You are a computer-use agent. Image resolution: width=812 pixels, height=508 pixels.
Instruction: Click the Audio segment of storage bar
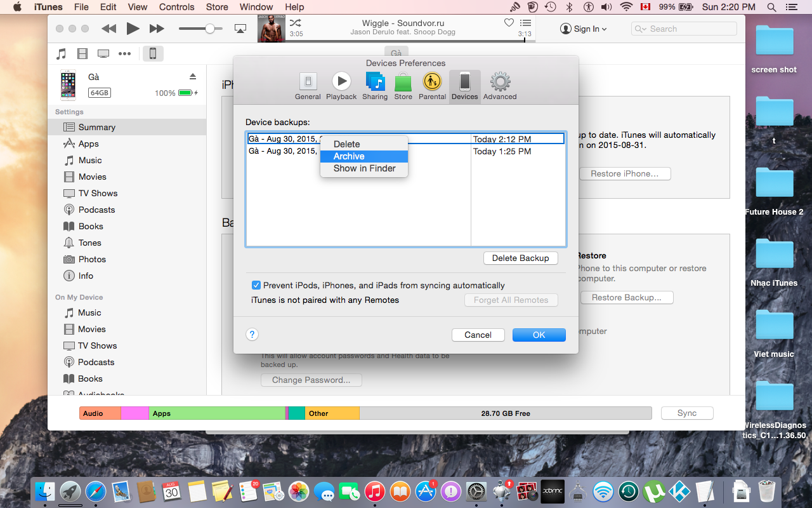coord(100,413)
